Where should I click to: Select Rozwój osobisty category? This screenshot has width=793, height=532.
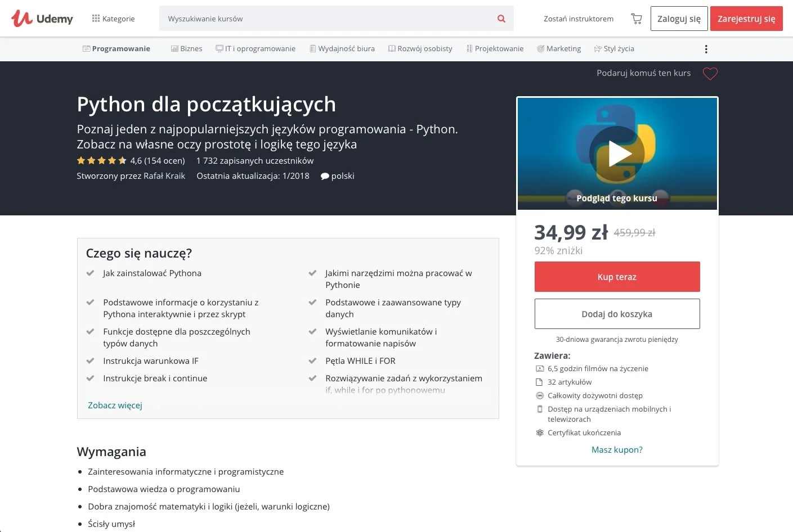(420, 49)
